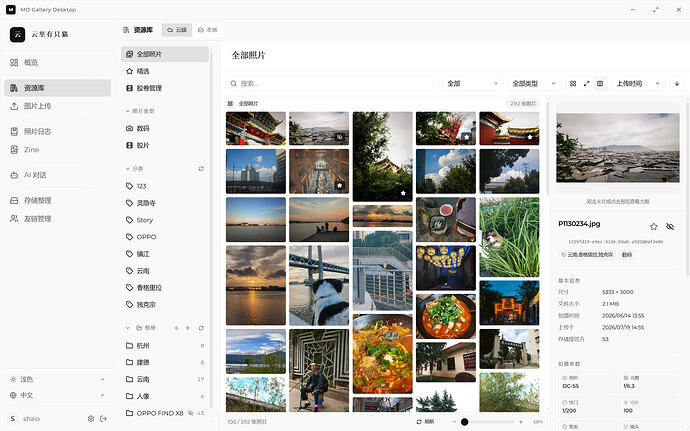Log out using the exit icon
Image resolution: width=690 pixels, height=431 pixels.
tap(103, 419)
